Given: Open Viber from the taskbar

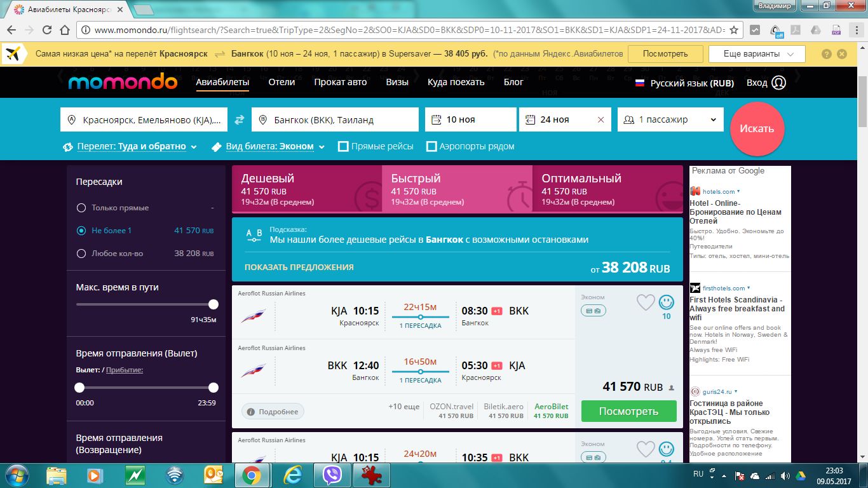Looking at the screenshot, I should [x=332, y=475].
